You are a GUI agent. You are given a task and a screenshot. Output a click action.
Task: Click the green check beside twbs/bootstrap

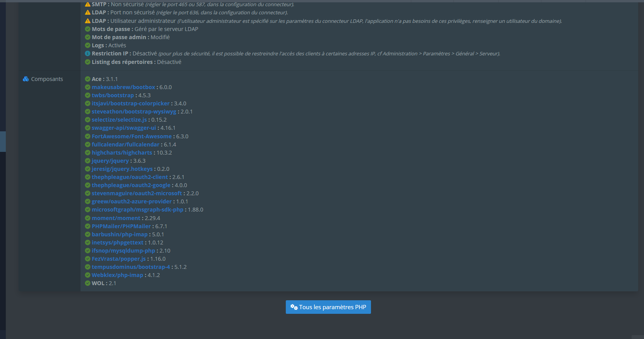point(88,95)
